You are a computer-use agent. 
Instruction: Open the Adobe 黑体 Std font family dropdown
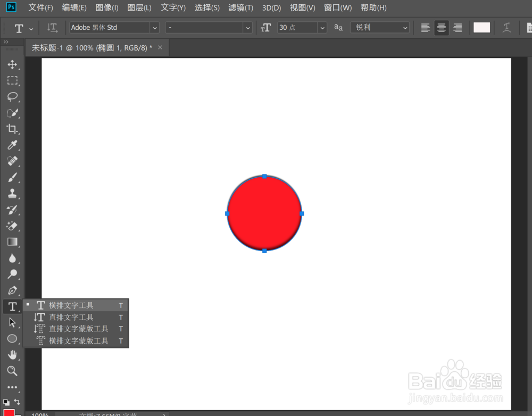[154, 27]
